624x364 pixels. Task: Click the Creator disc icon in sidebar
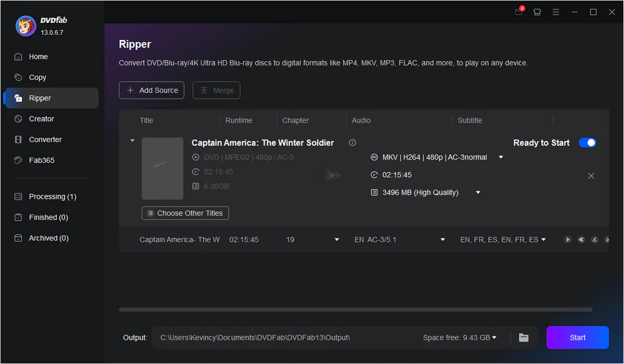[x=18, y=119]
